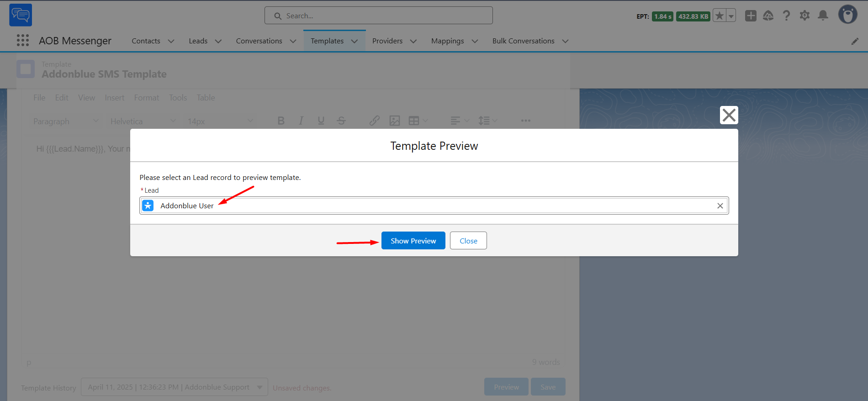Expand the Conversations tab chevron
This screenshot has height=401, width=868.
(x=293, y=41)
